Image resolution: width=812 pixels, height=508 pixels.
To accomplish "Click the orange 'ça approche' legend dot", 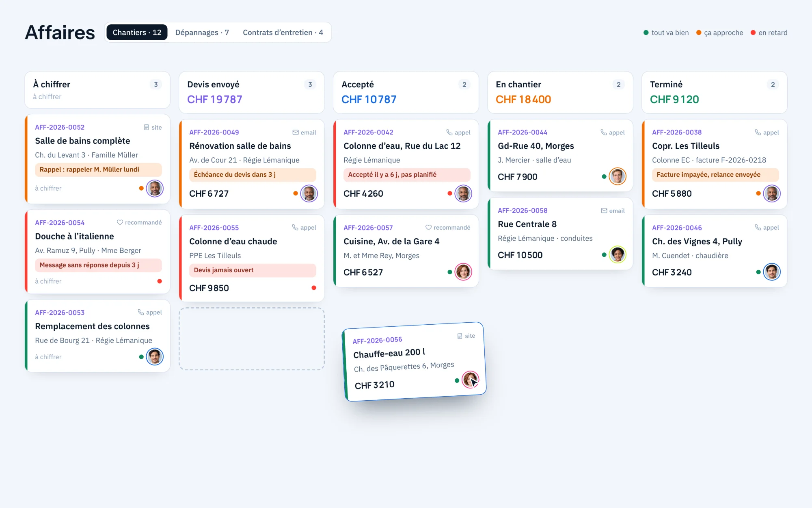I will 699,33.
